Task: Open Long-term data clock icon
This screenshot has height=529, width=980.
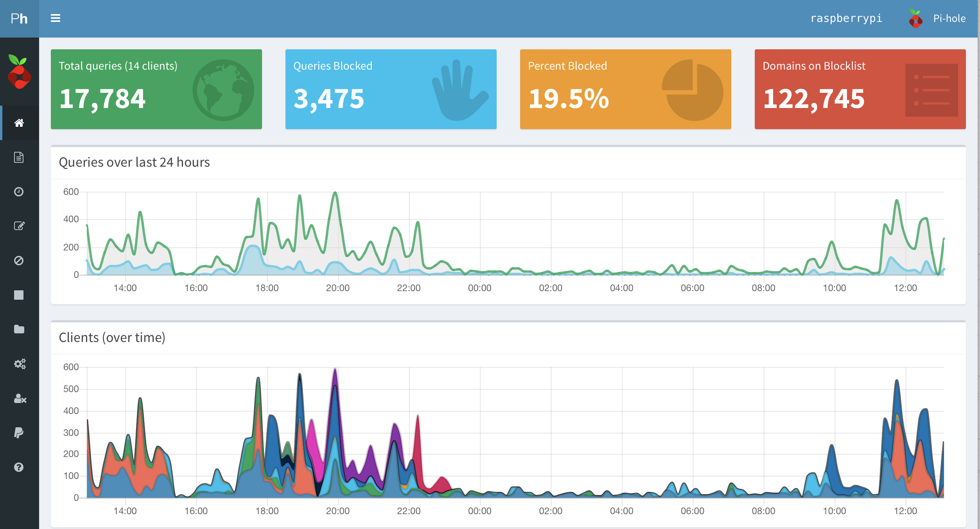Action: 19,192
